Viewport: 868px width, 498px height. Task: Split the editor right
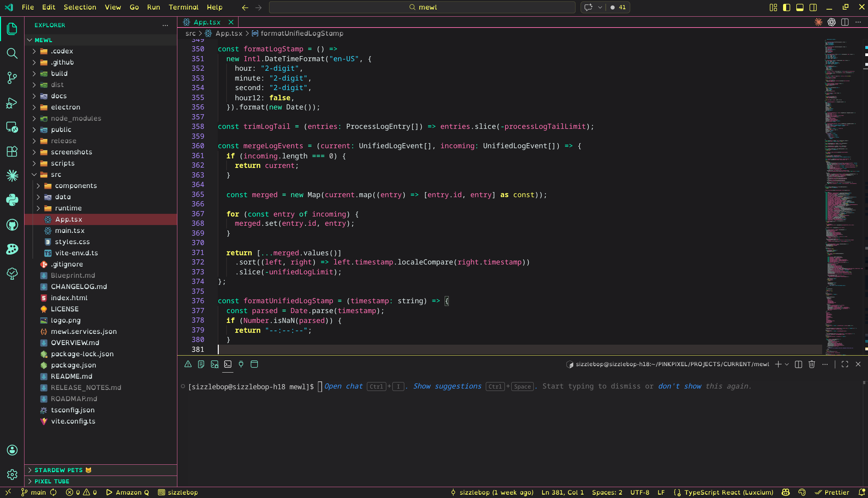845,22
